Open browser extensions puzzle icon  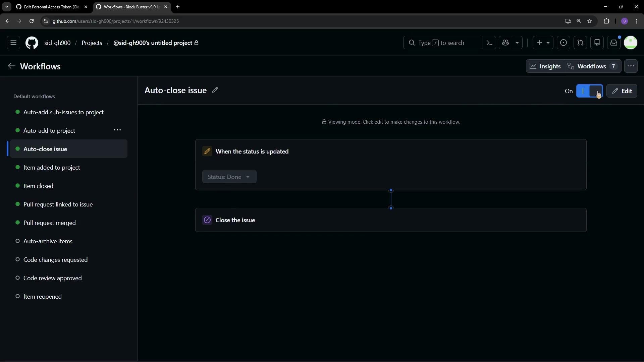pyautogui.click(x=607, y=21)
